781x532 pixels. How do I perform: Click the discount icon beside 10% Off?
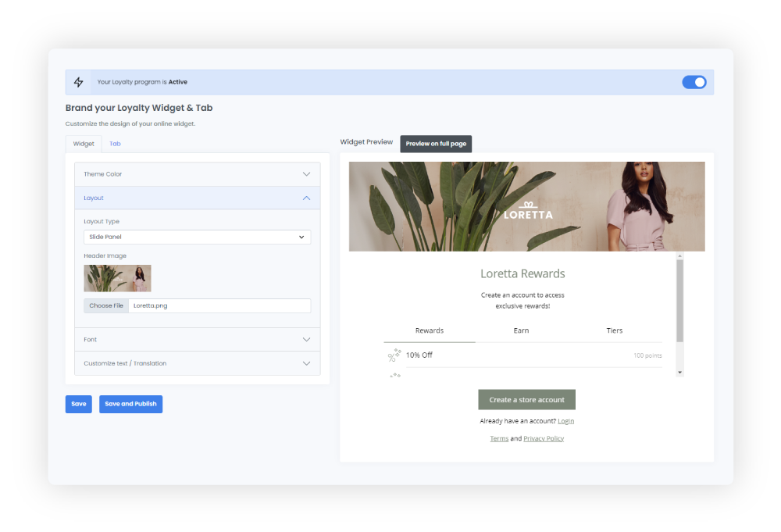coord(394,355)
